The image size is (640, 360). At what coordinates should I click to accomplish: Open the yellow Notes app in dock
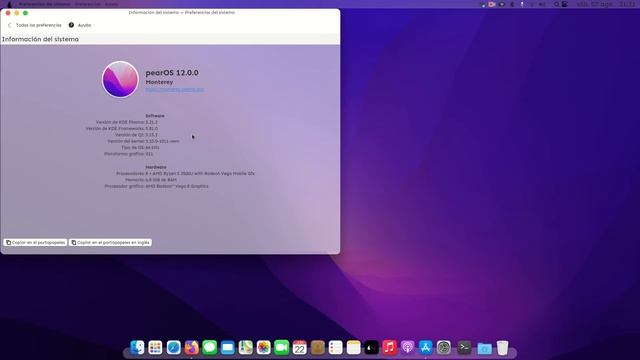click(353, 347)
